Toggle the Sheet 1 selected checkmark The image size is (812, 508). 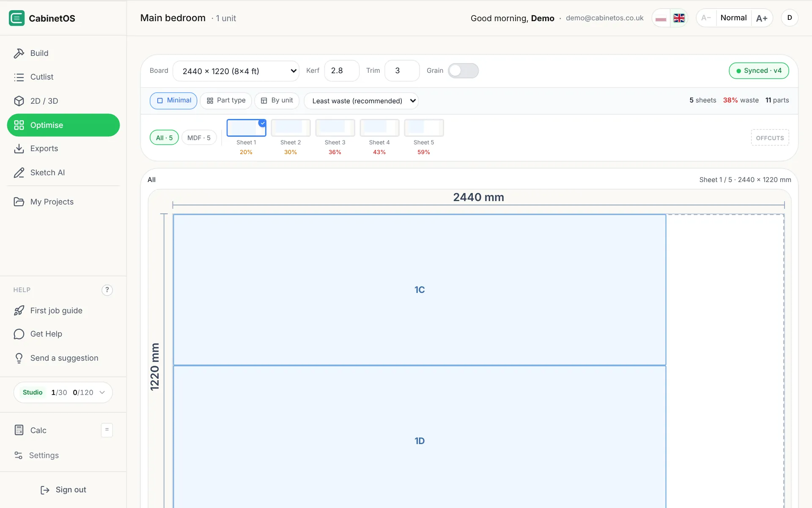(x=262, y=123)
